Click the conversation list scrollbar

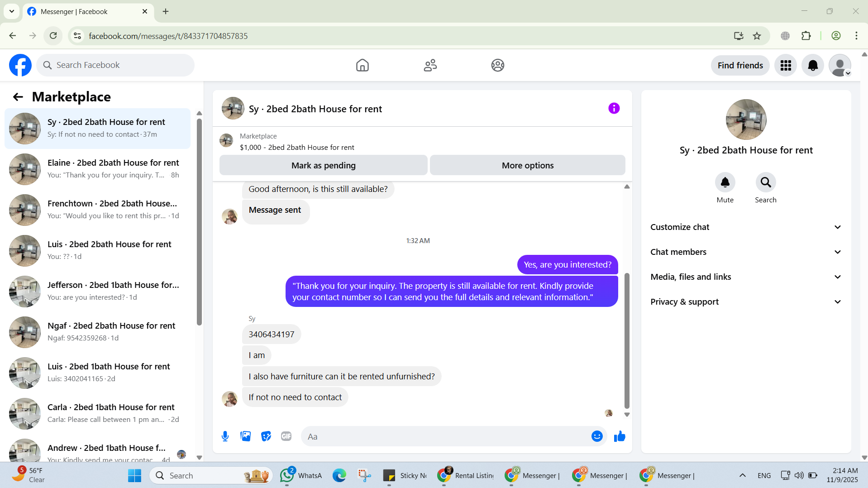pos(199,222)
